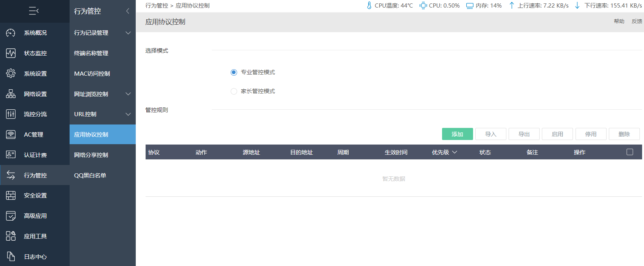Screen dimensions: 644x266
Task: Click the 导入 button
Action: 490,134
